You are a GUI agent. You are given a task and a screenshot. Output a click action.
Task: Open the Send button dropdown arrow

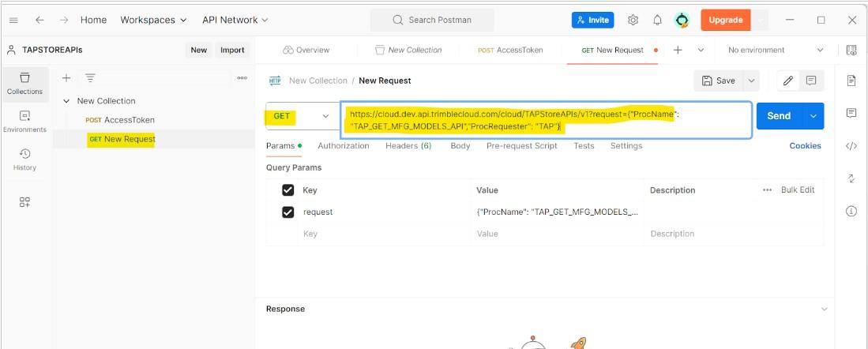point(813,116)
